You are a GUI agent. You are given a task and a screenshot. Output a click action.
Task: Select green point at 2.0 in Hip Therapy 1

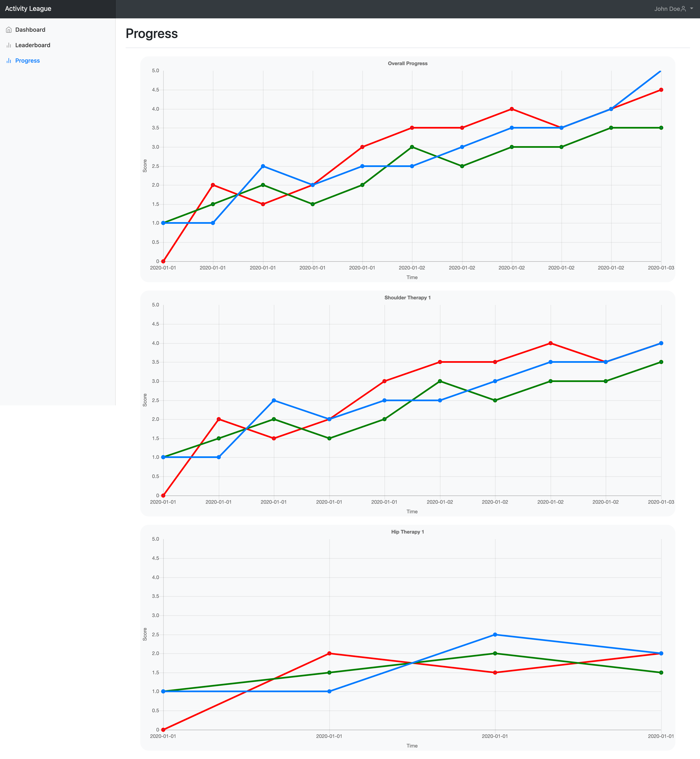pyautogui.click(x=495, y=654)
